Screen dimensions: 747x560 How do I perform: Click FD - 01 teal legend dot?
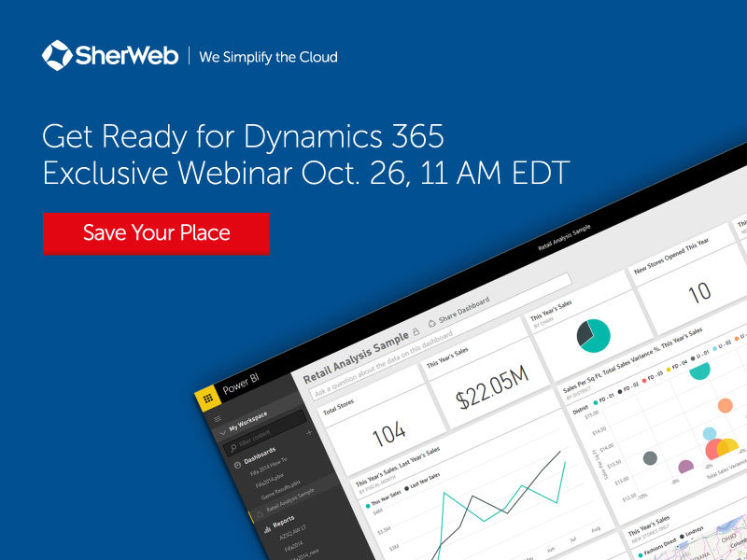click(x=596, y=403)
